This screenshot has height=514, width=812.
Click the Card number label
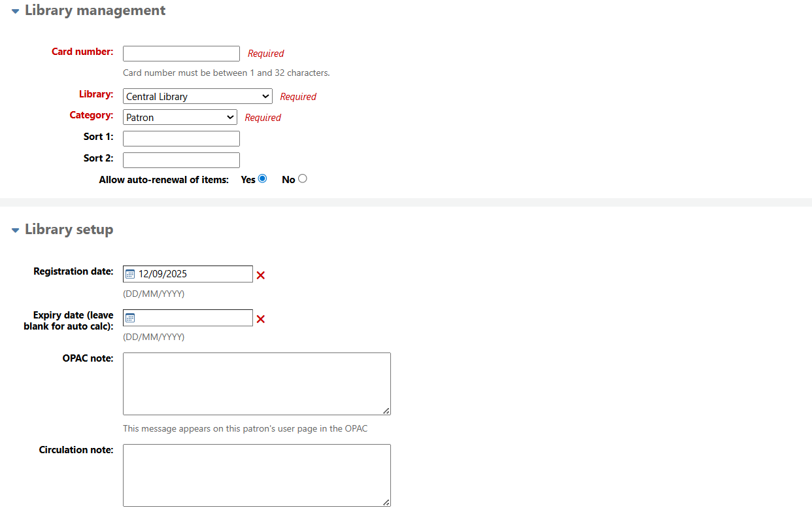(x=82, y=52)
